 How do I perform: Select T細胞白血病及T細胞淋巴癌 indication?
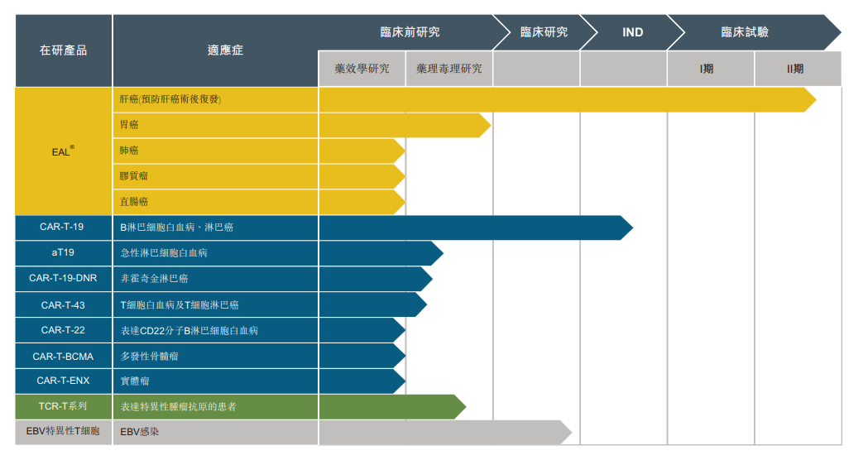215,304
